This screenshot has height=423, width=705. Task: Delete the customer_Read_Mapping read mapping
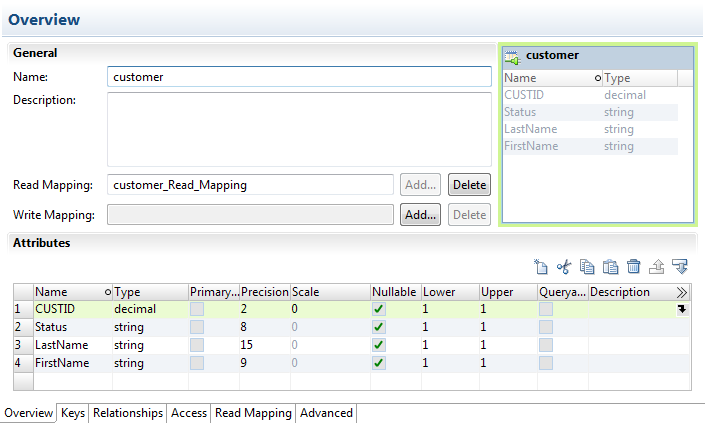[x=469, y=185]
